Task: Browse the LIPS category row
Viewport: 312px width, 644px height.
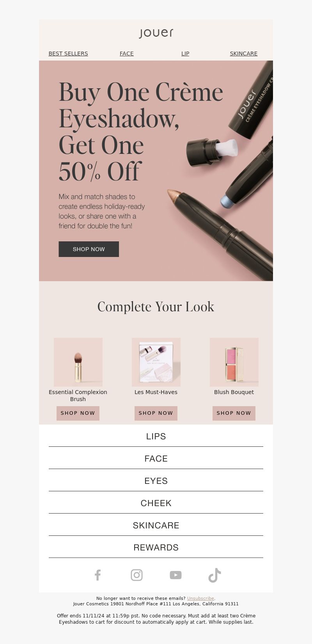Action: coord(156,436)
